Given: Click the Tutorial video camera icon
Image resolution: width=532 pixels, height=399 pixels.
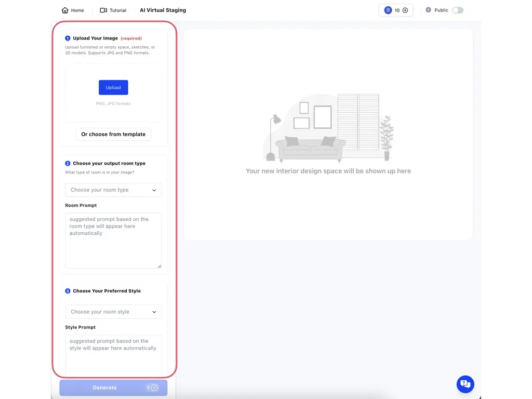Looking at the screenshot, I should point(103,10).
